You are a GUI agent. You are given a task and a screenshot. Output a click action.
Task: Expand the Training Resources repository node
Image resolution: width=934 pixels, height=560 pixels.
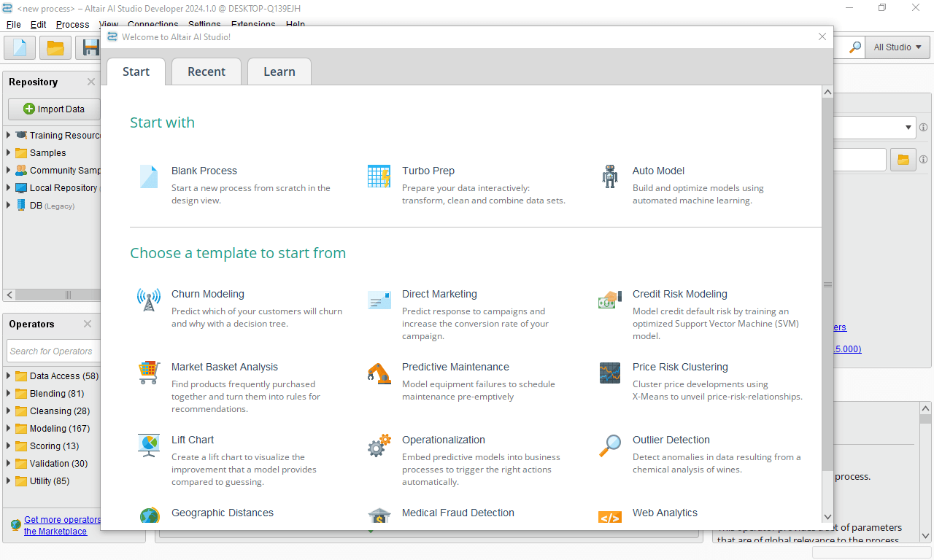pyautogui.click(x=9, y=135)
